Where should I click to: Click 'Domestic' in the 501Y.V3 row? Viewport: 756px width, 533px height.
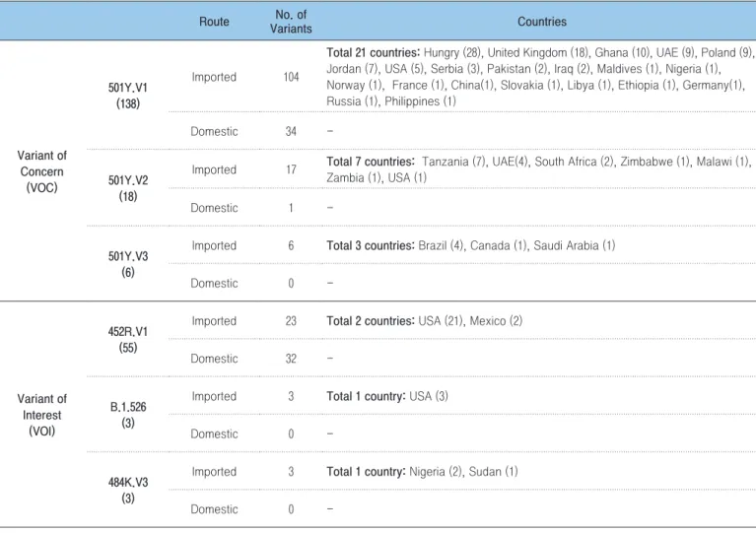click(x=214, y=284)
